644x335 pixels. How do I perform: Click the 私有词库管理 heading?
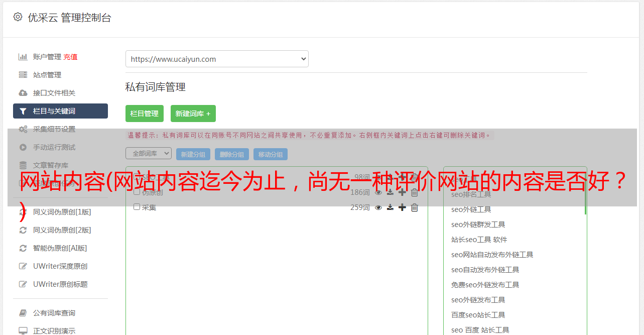(x=156, y=87)
